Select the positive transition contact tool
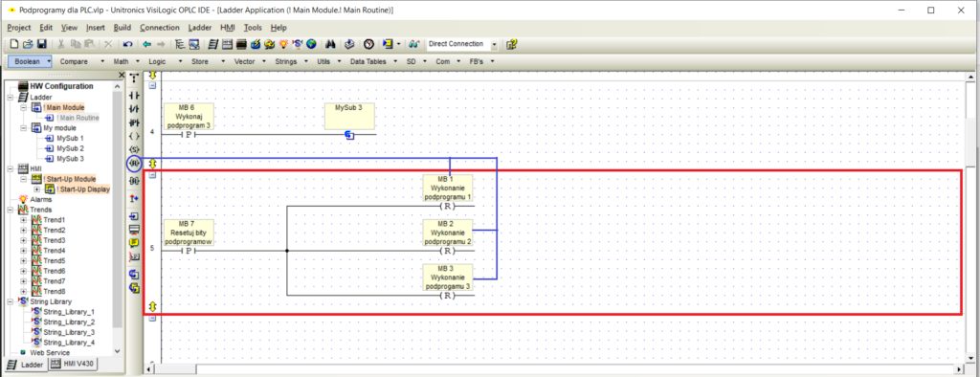980x377 pixels. [x=133, y=122]
